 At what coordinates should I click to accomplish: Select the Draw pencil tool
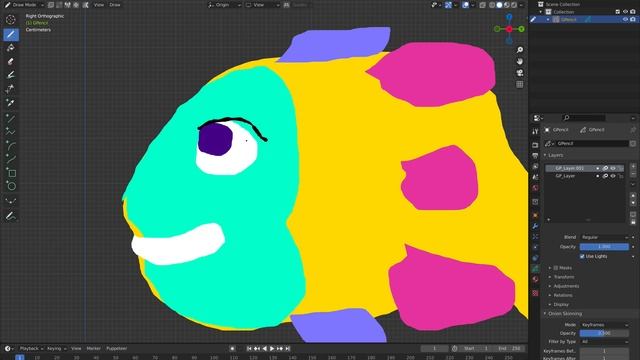11,34
